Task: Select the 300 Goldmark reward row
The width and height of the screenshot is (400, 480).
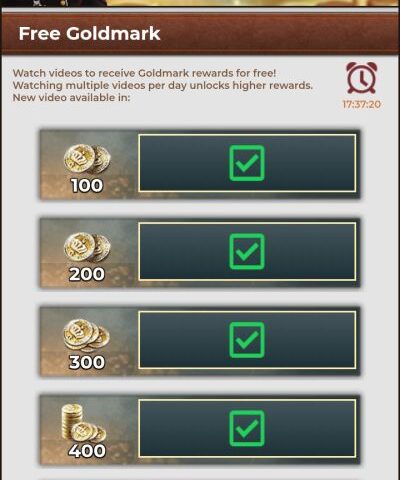Action: [200, 341]
